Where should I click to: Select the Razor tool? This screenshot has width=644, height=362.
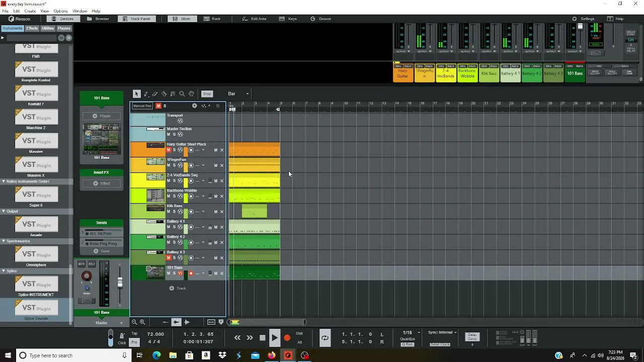click(164, 94)
